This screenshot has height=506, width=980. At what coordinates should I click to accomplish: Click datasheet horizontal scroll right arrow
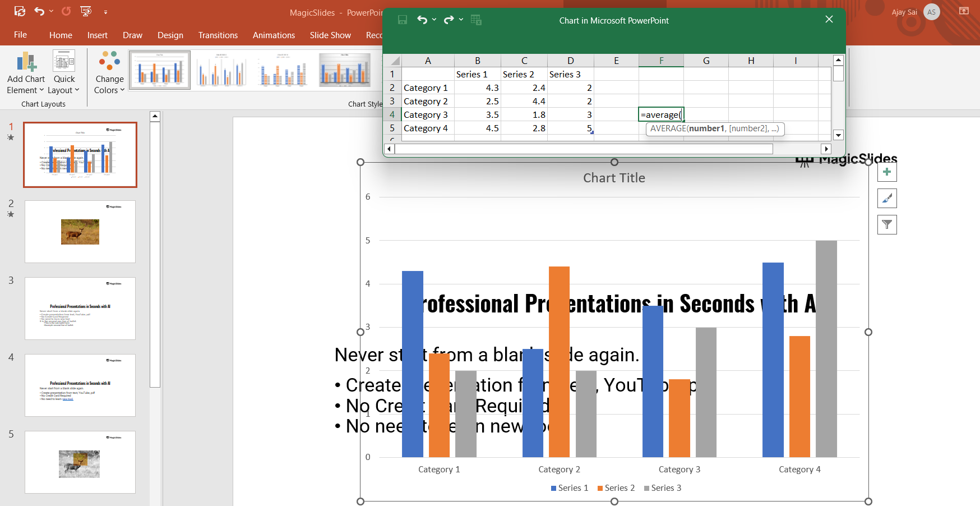click(x=826, y=149)
